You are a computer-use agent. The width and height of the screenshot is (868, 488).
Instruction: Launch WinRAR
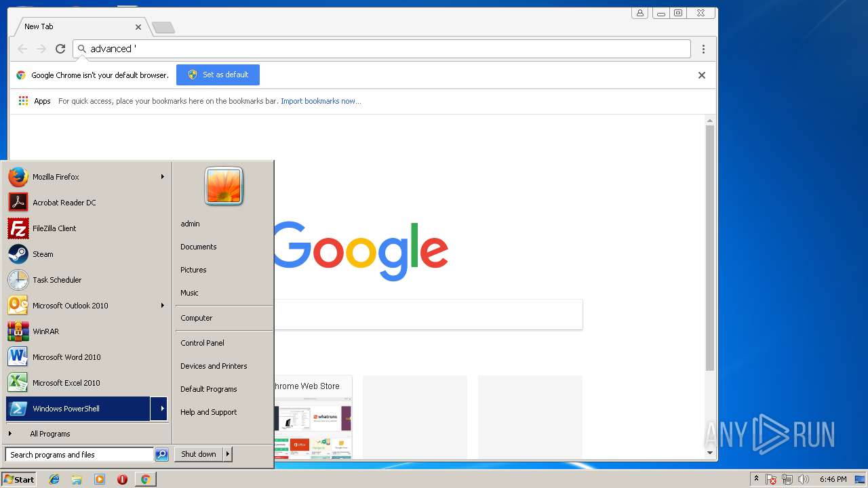(x=86, y=331)
